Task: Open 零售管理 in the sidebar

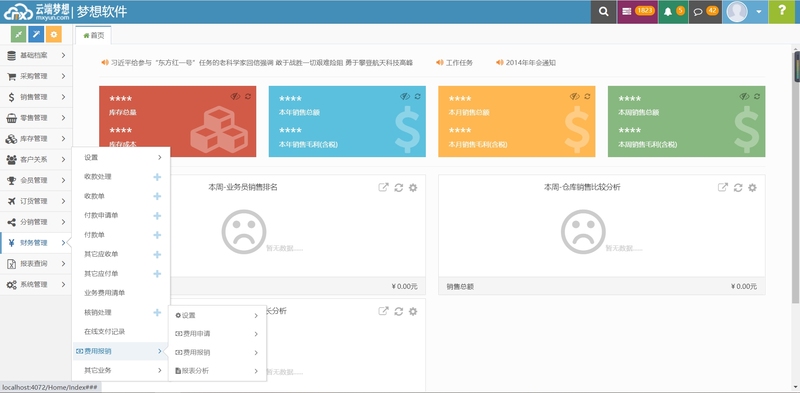Action: click(36, 118)
